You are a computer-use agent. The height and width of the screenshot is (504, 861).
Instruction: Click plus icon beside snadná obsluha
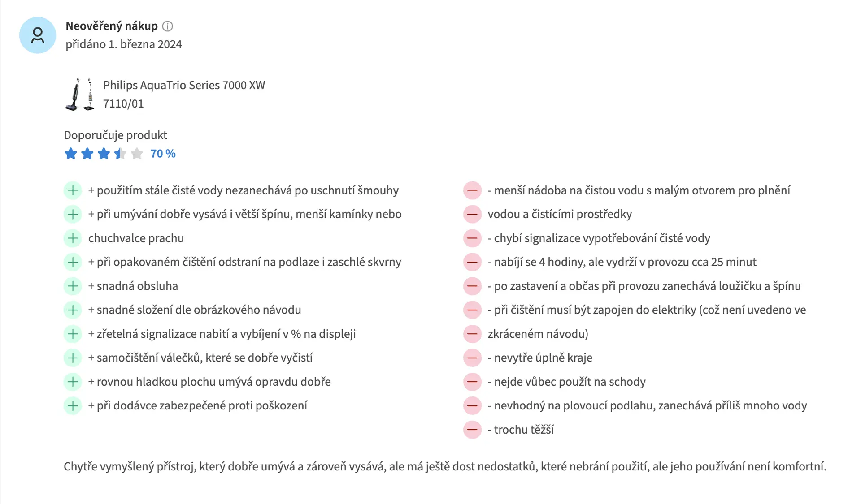click(x=73, y=286)
